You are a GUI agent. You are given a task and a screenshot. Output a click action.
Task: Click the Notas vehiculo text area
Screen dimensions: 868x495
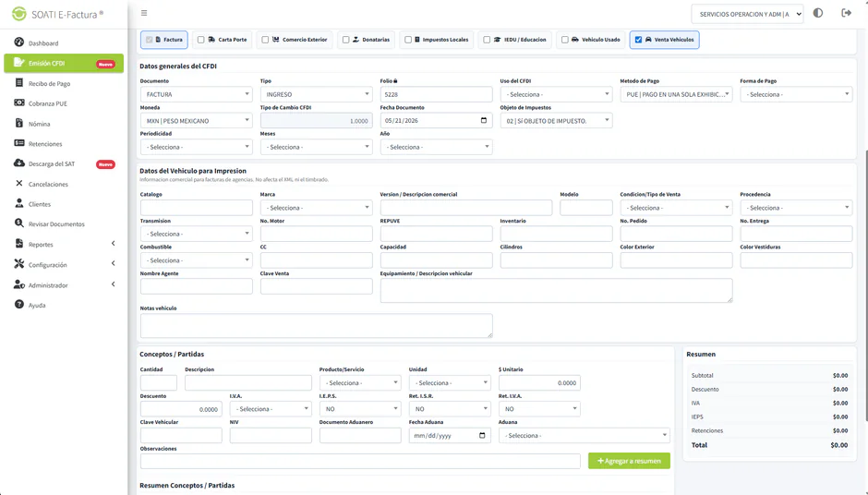[x=316, y=326]
